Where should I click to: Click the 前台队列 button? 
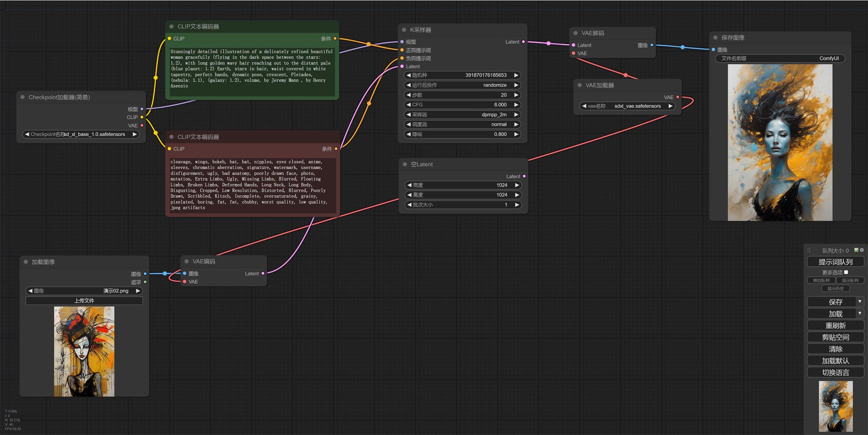(821, 280)
